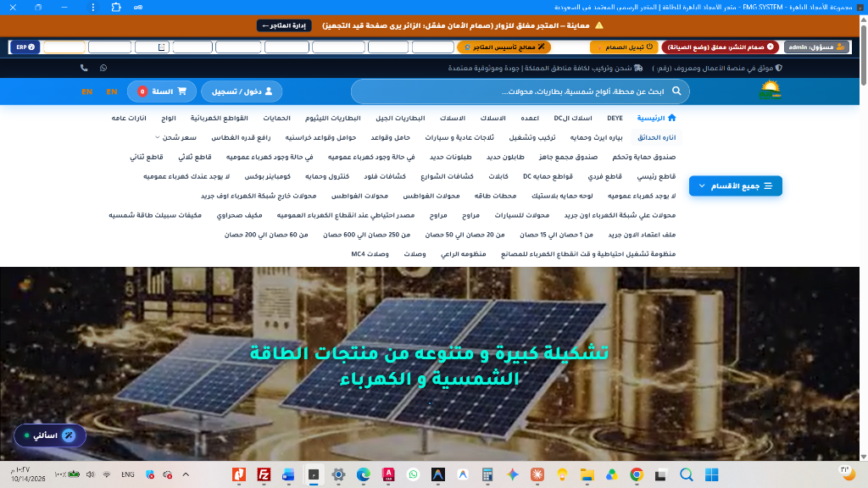The image size is (868, 488).
Task: Open رافع قدره الغطاس link
Action: pos(241,137)
